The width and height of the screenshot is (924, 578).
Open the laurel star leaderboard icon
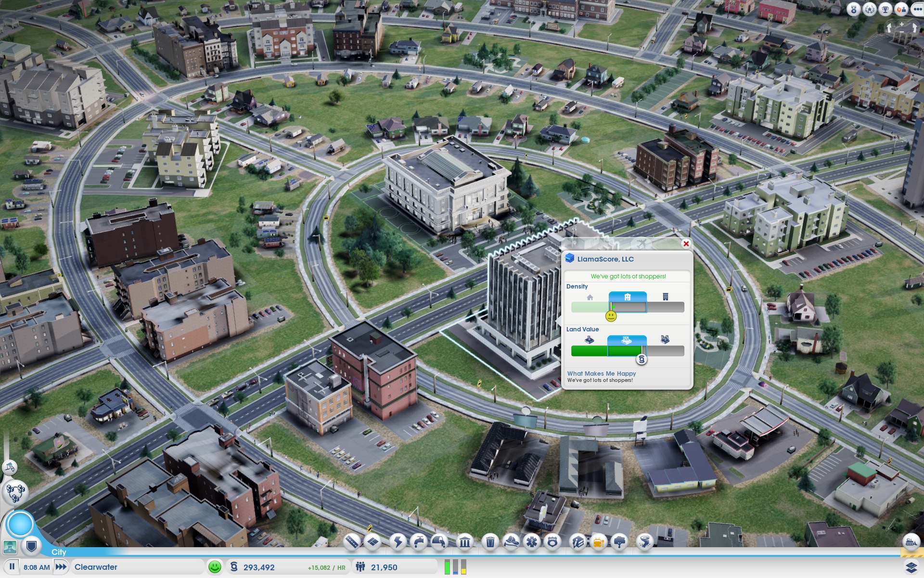pyautogui.click(x=869, y=9)
